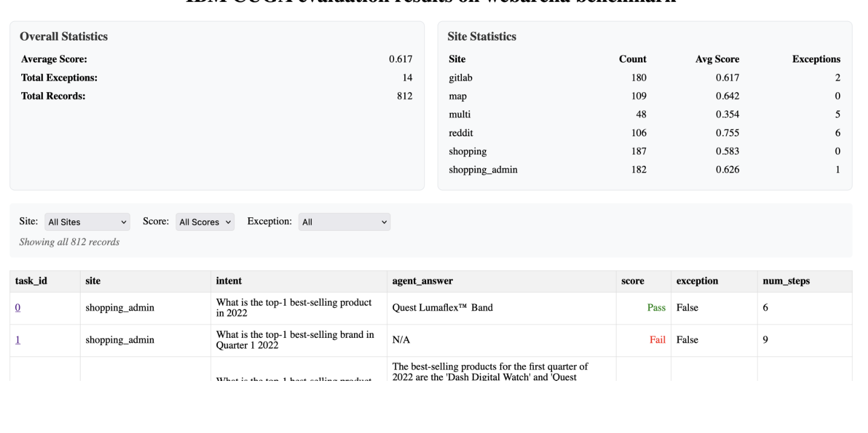Open task ID 1 link
868x433 pixels.
(x=18, y=340)
